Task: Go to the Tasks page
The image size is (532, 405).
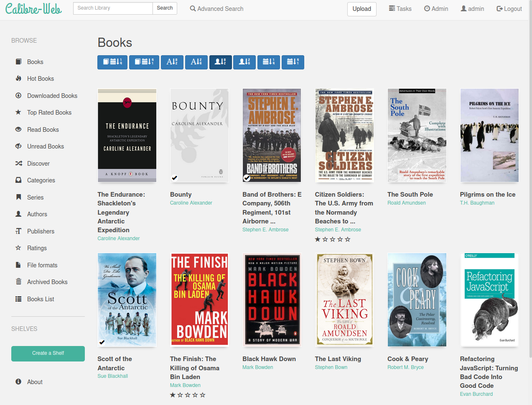Action: click(400, 9)
